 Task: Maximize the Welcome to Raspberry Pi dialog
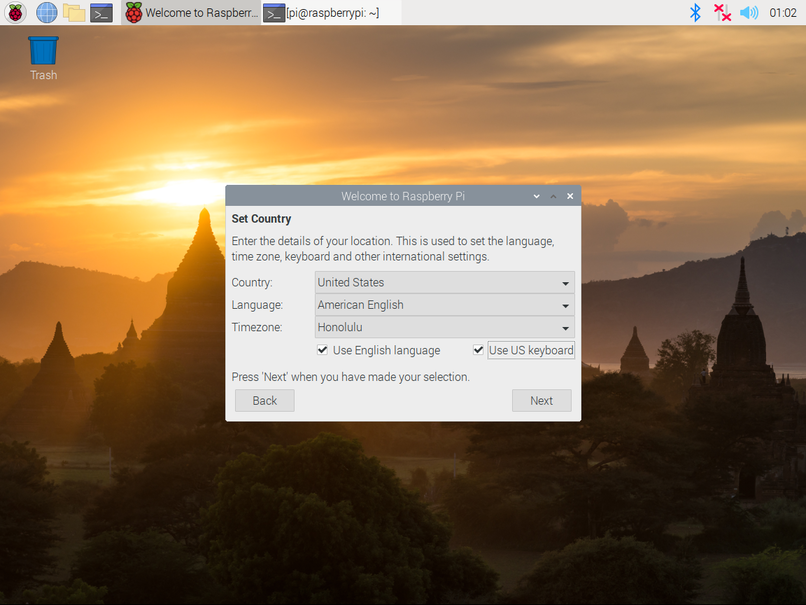point(554,196)
